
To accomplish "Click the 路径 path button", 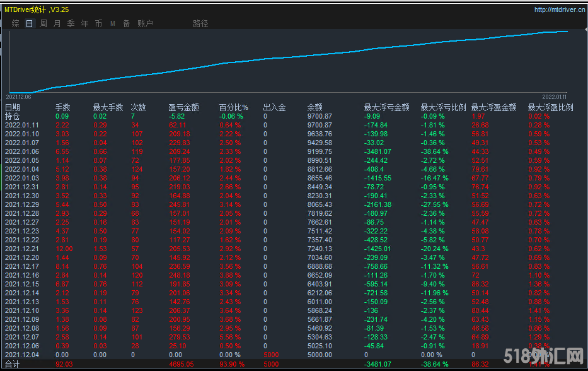I will click(200, 23).
